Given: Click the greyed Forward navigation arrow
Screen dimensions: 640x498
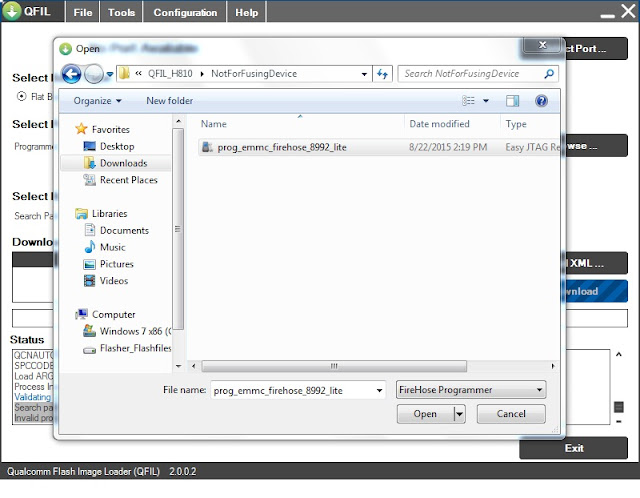Looking at the screenshot, I should (94, 74).
